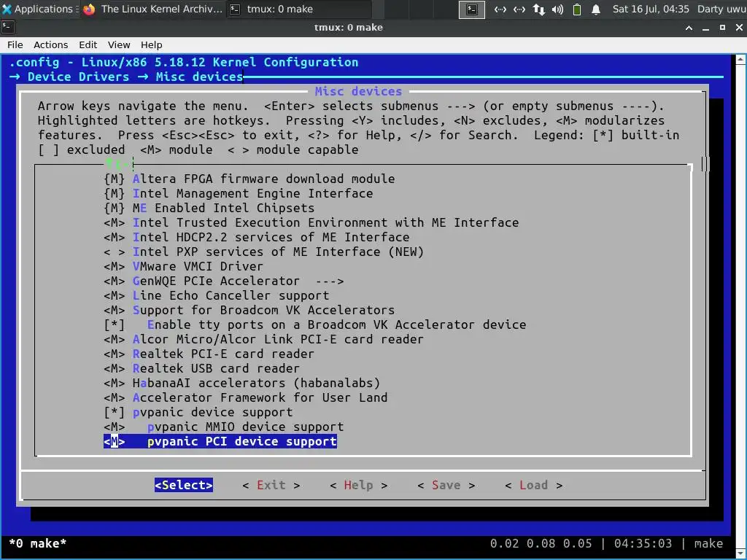Viewport: 747px width, 560px height.
Task: Select Realtek PCI-E card reader entry
Action: (x=209, y=354)
